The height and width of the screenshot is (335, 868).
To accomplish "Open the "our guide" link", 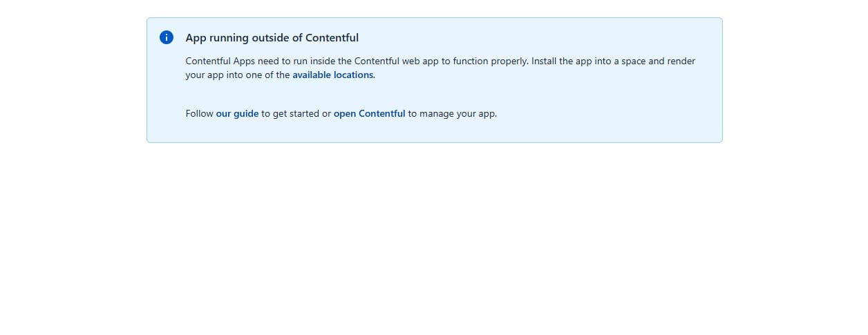I will click(x=237, y=113).
